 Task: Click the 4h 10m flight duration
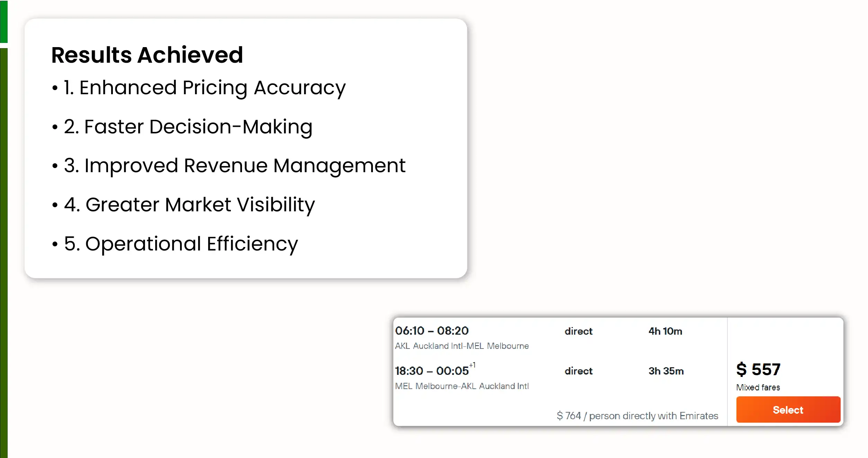665,331
